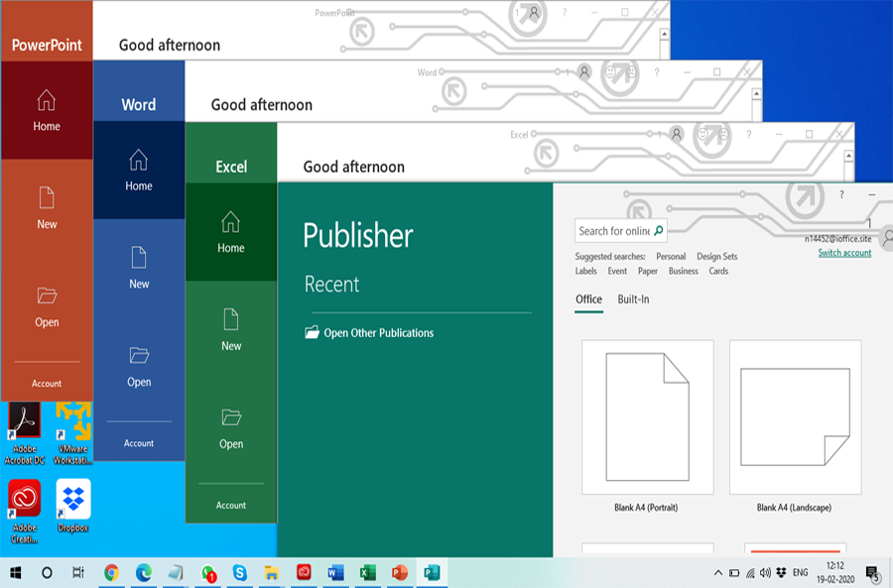
Task: Open the Dropbox desktop shortcut
Action: tap(73, 499)
